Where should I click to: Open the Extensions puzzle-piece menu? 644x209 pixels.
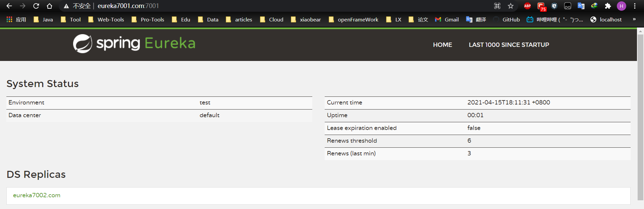608,6
